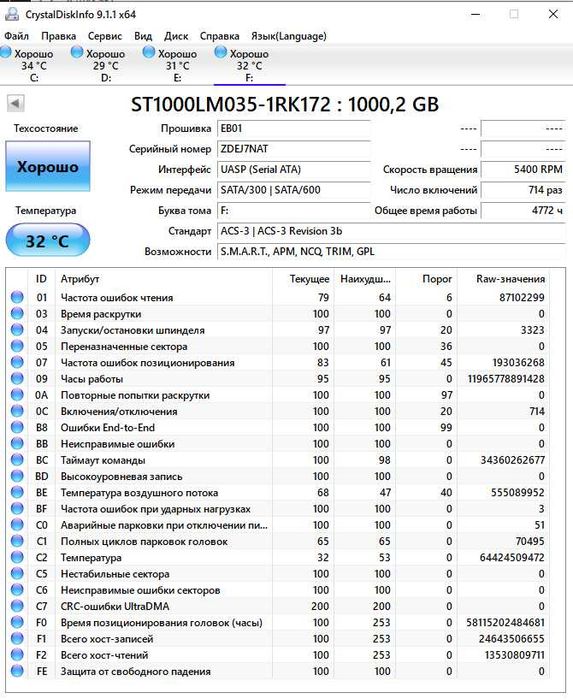Click the previous disk arrow button

tap(15, 104)
